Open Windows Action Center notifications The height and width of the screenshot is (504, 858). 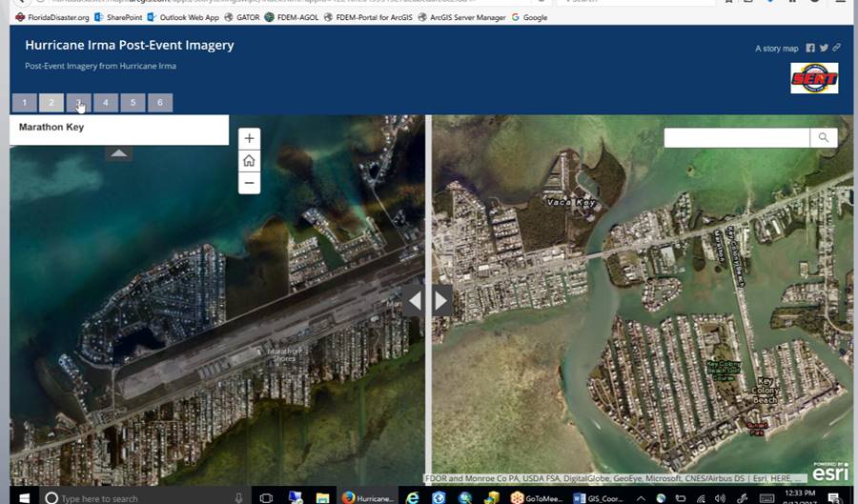pyautogui.click(x=833, y=498)
